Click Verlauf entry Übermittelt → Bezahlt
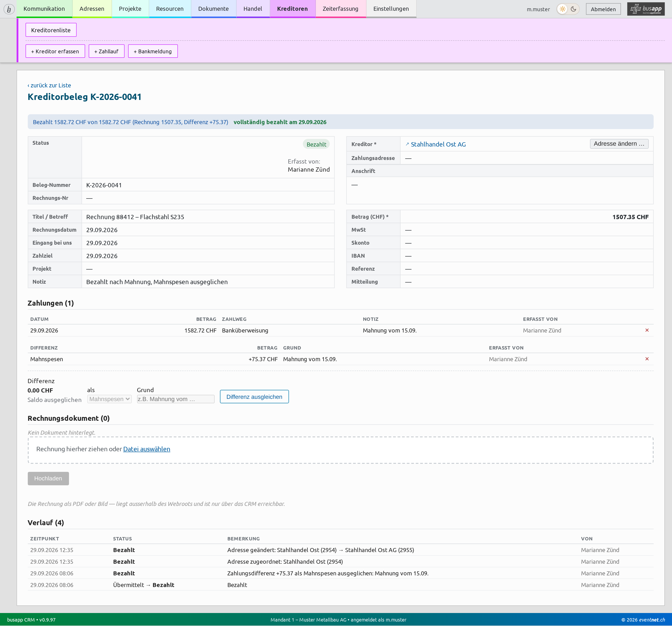 tap(340, 585)
